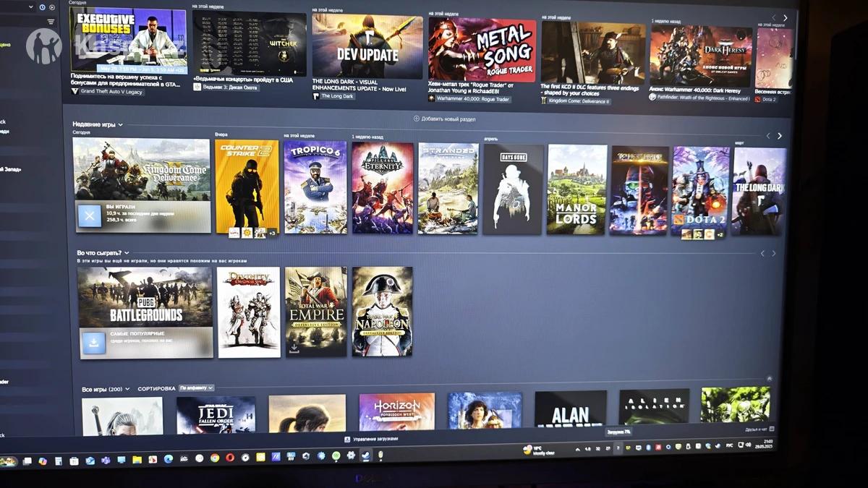Expand the Недавние игры shelf dropdown

click(120, 124)
